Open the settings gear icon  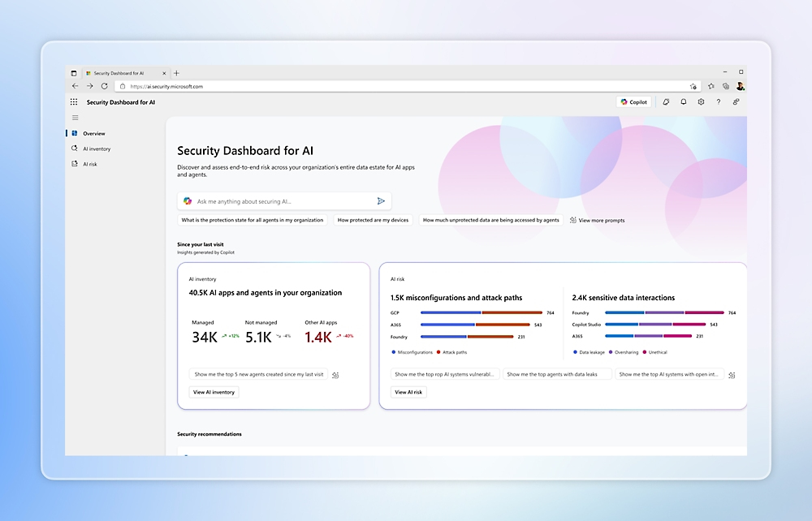(701, 102)
